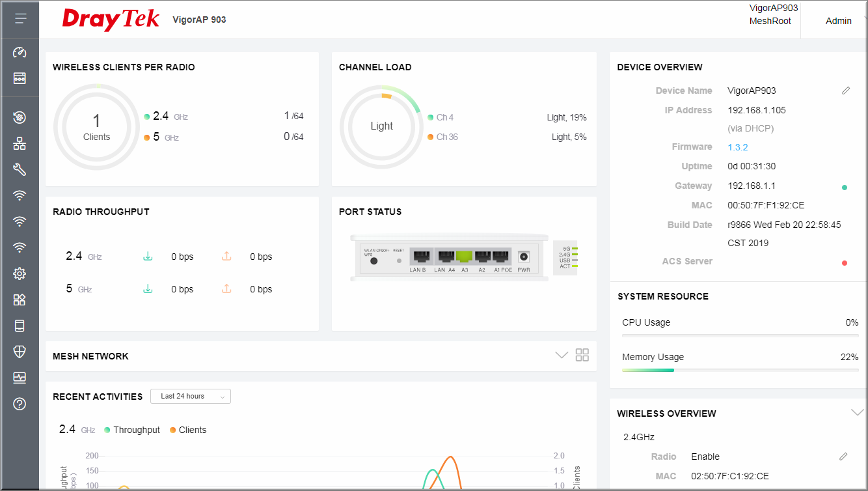The height and width of the screenshot is (491, 868).
Task: Click 5 GHz upload arrow icon
Action: pyautogui.click(x=226, y=288)
